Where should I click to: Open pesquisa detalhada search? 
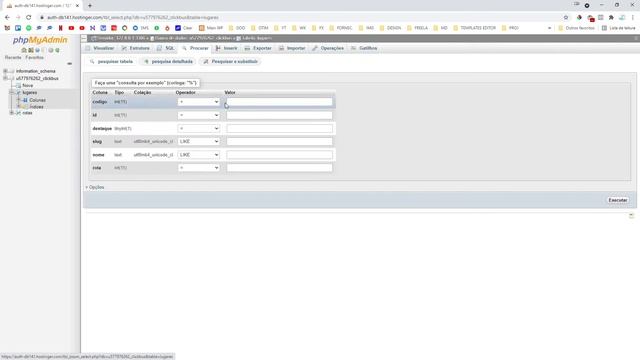(168, 62)
